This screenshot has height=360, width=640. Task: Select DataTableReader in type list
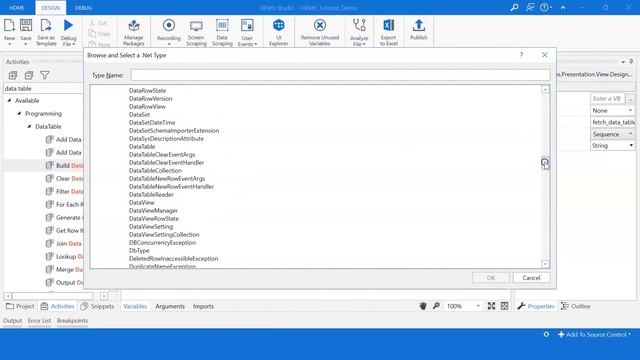tap(151, 195)
